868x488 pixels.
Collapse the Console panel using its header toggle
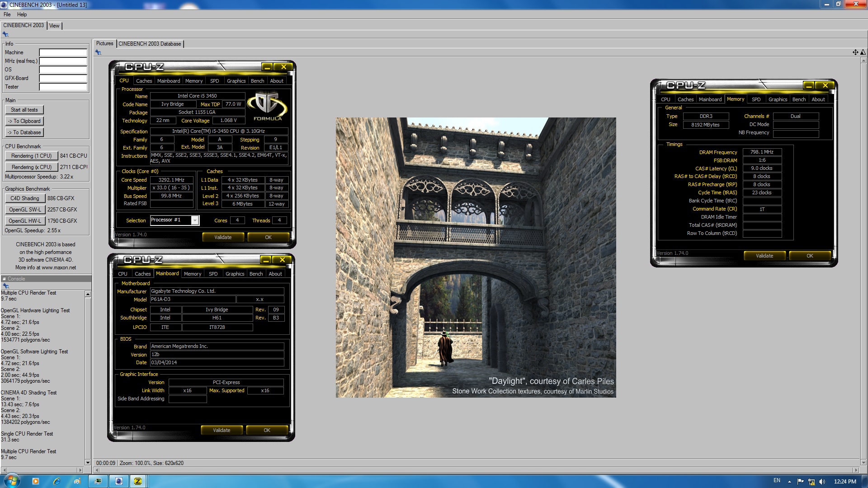(x=4, y=279)
